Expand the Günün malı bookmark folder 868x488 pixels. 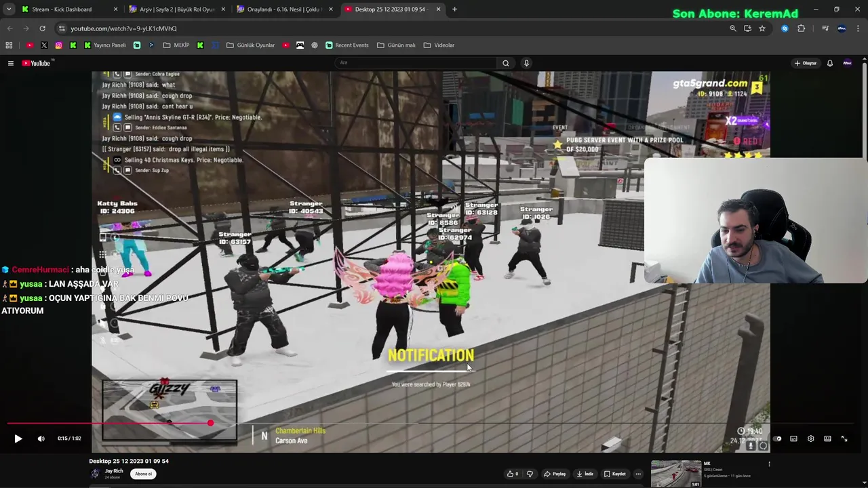tap(396, 45)
